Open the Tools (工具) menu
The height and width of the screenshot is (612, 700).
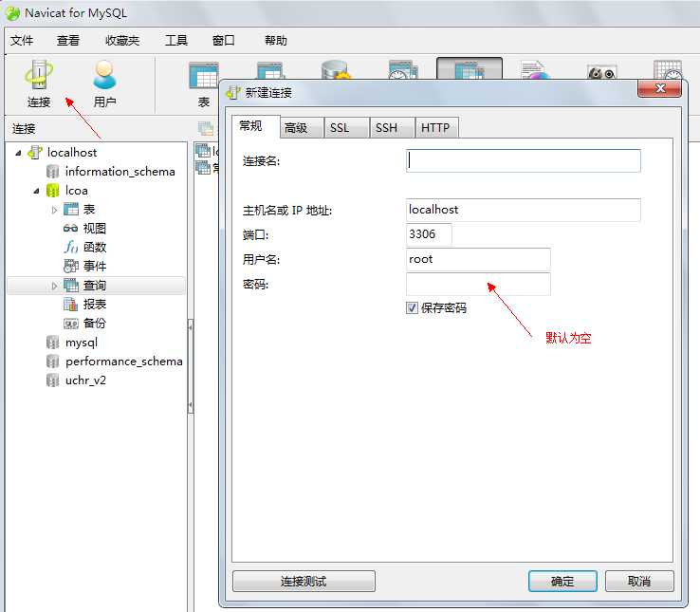click(176, 41)
